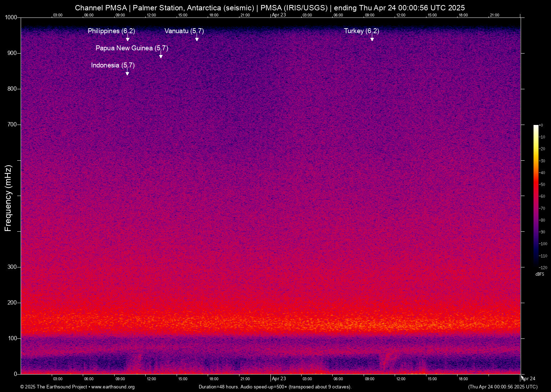Select the Turkey (6.2) earthquake label
Viewport: 551px width, 392px height.
coord(362,31)
